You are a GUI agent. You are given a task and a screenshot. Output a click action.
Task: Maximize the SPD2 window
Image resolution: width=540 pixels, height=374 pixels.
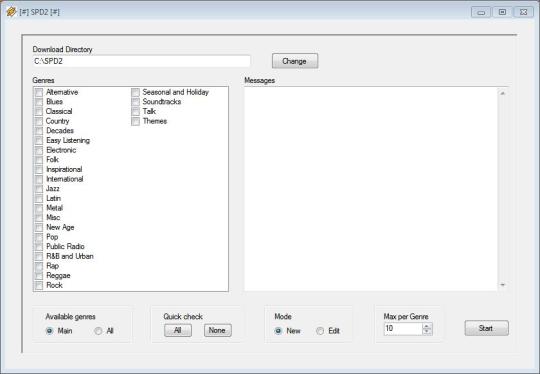[502, 12]
